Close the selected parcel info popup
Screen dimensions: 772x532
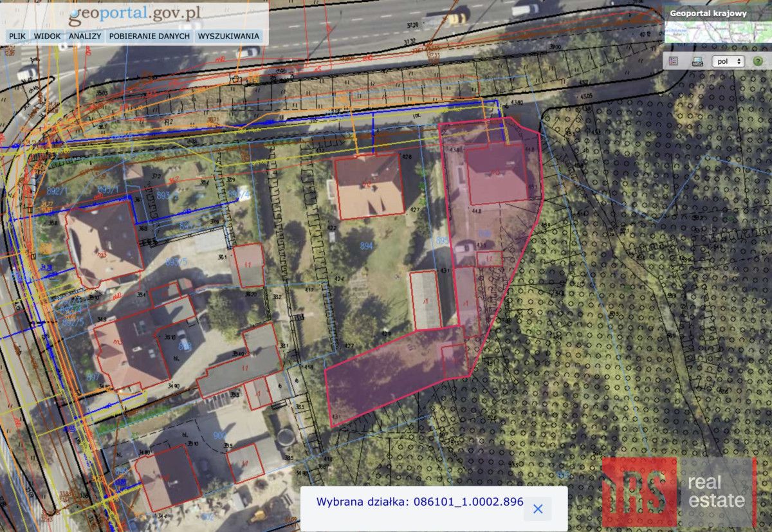pyautogui.click(x=538, y=509)
